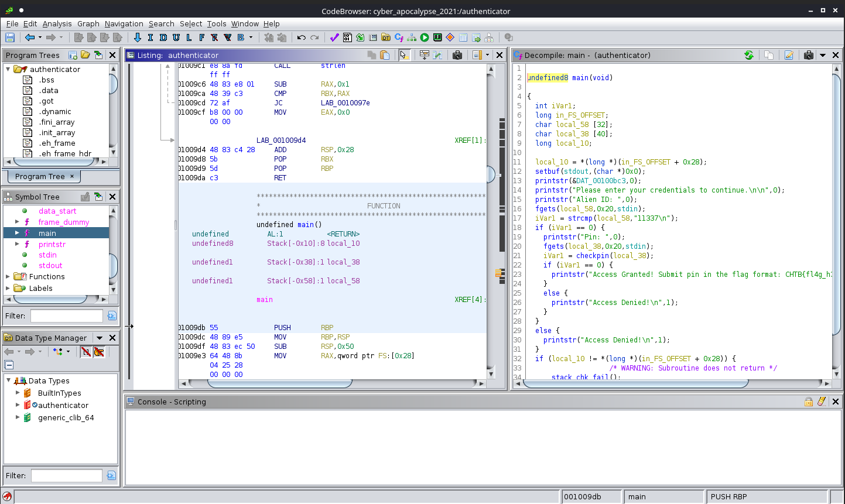Viewport: 845px width, 504px height.
Task: Save the program using the floppy disk icon
Action: (x=9, y=37)
